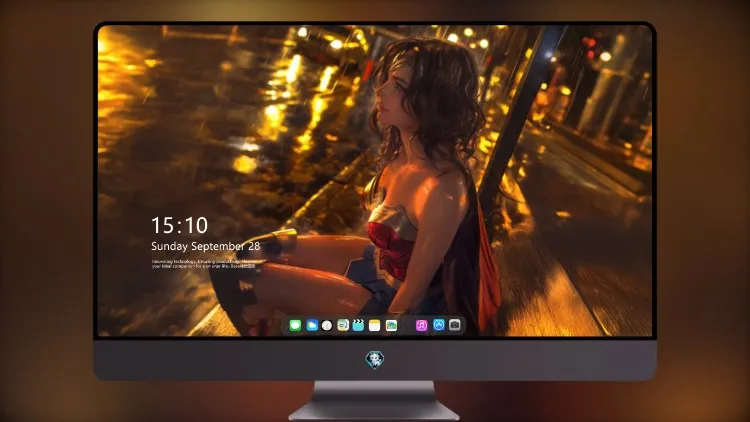Launch the clapperboard video app in dock
The image size is (750, 422).
pyautogui.click(x=358, y=326)
